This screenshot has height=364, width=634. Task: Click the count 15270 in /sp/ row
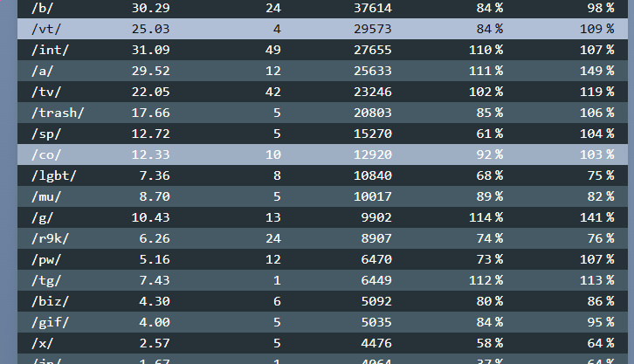click(373, 134)
